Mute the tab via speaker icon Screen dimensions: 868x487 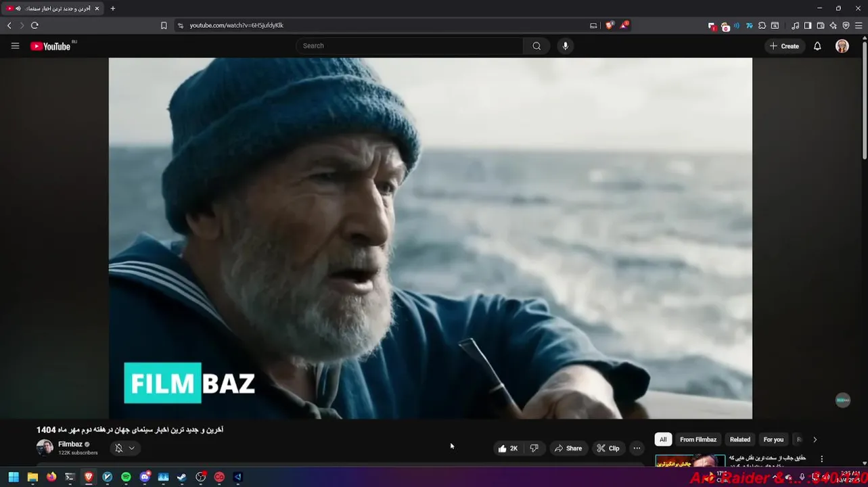coord(18,9)
